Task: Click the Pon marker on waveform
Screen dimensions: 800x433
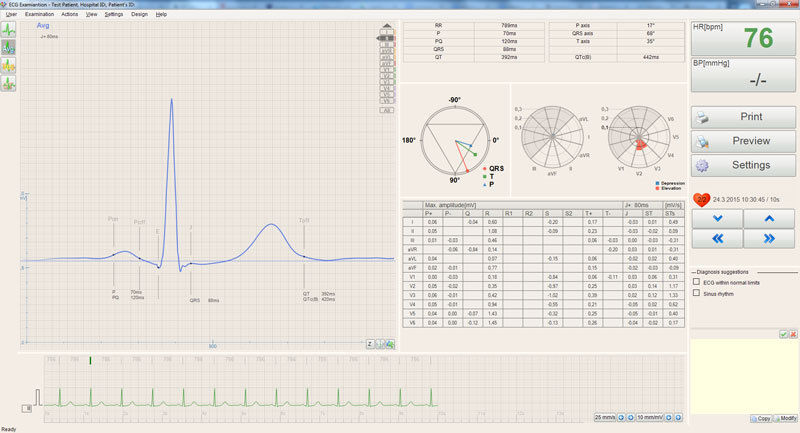Action: (x=113, y=219)
